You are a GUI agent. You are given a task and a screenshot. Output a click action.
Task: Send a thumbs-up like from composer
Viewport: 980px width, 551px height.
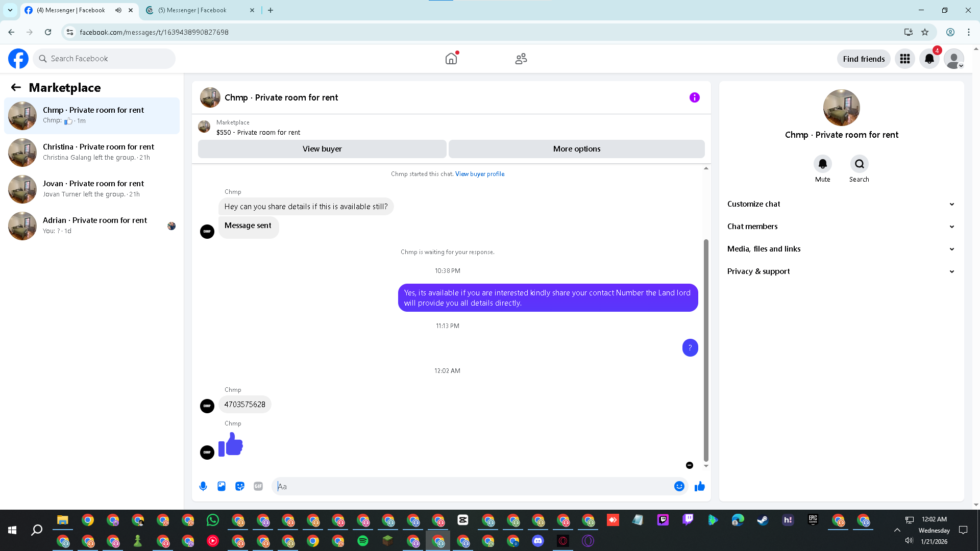(700, 486)
